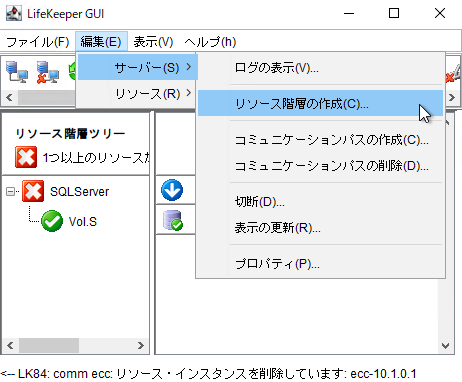
Task: Click tree panel horizontal scroll right arrow
Action: [141, 345]
